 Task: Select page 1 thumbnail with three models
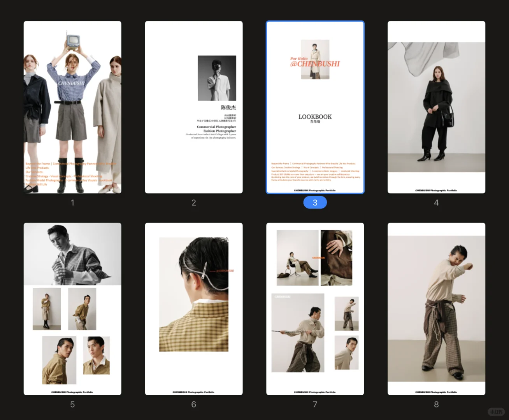[x=72, y=107]
